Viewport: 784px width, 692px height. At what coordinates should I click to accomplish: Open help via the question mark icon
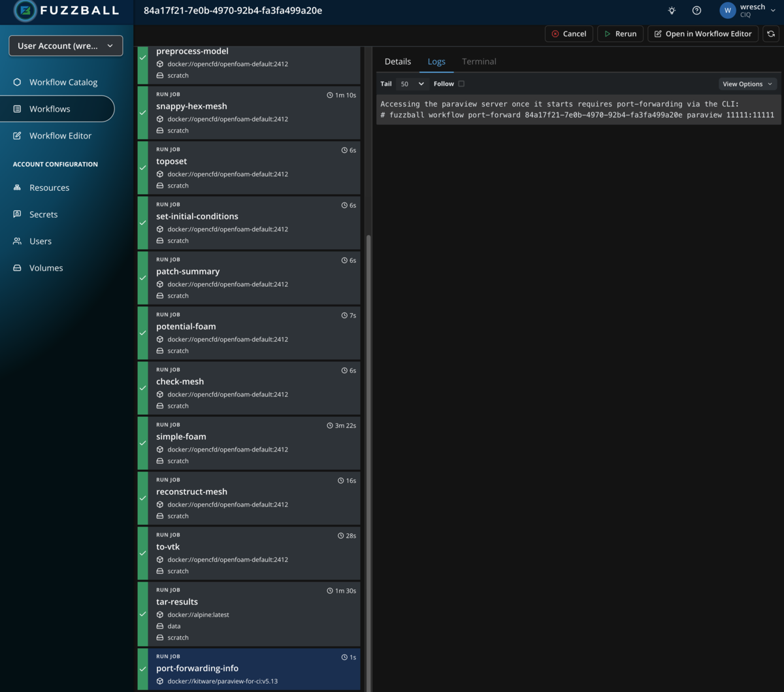click(x=696, y=10)
